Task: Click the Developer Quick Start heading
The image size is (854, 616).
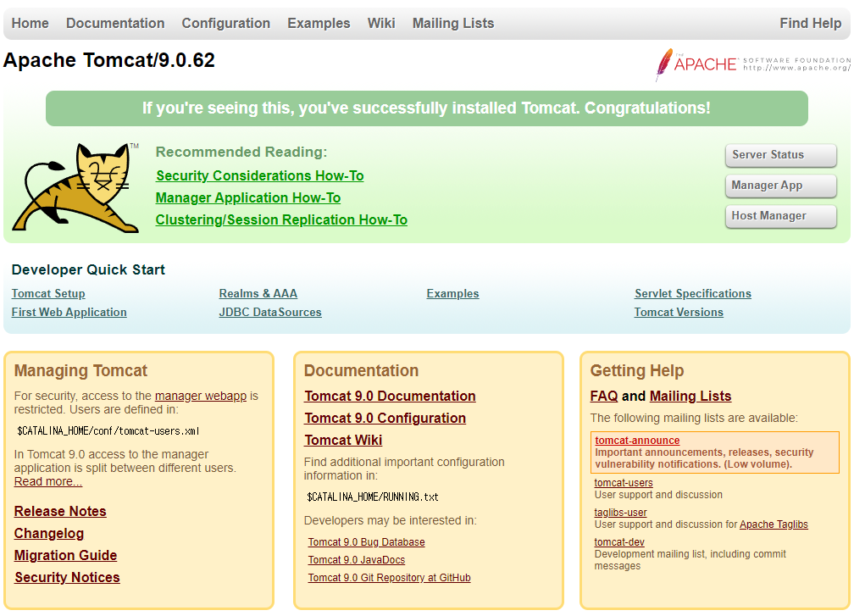Action: pyautogui.click(x=88, y=269)
